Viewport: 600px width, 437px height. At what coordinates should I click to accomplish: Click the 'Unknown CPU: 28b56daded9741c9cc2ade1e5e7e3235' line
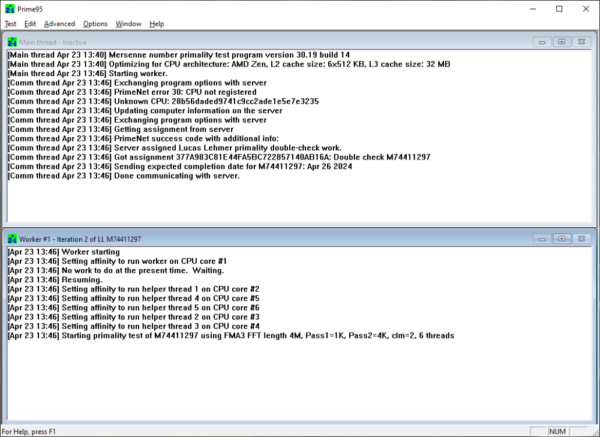coord(163,101)
